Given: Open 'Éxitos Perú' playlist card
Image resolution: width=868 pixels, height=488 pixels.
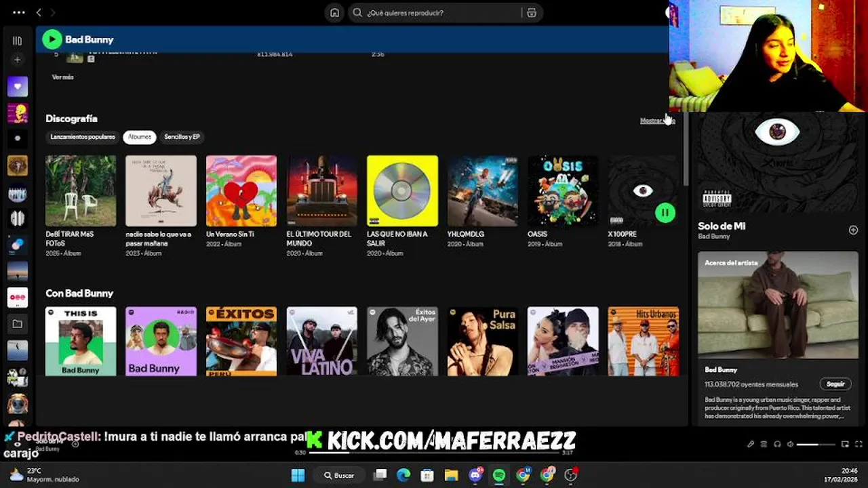Looking at the screenshot, I should [241, 341].
